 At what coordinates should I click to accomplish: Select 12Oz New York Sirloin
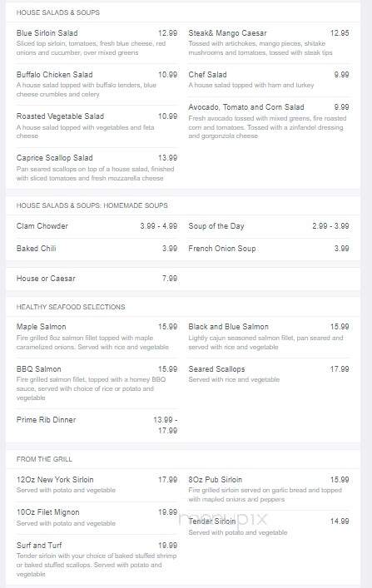97,485
